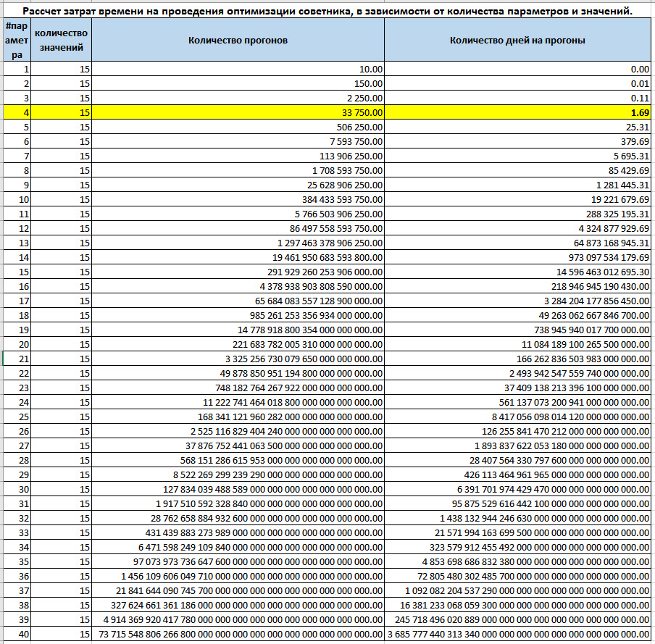Select cell with value '25.31'

(x=517, y=127)
